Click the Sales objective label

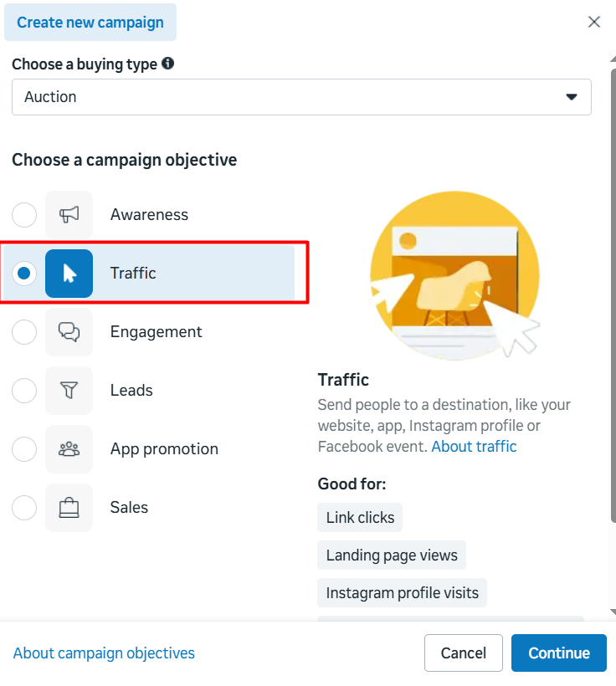tap(129, 508)
